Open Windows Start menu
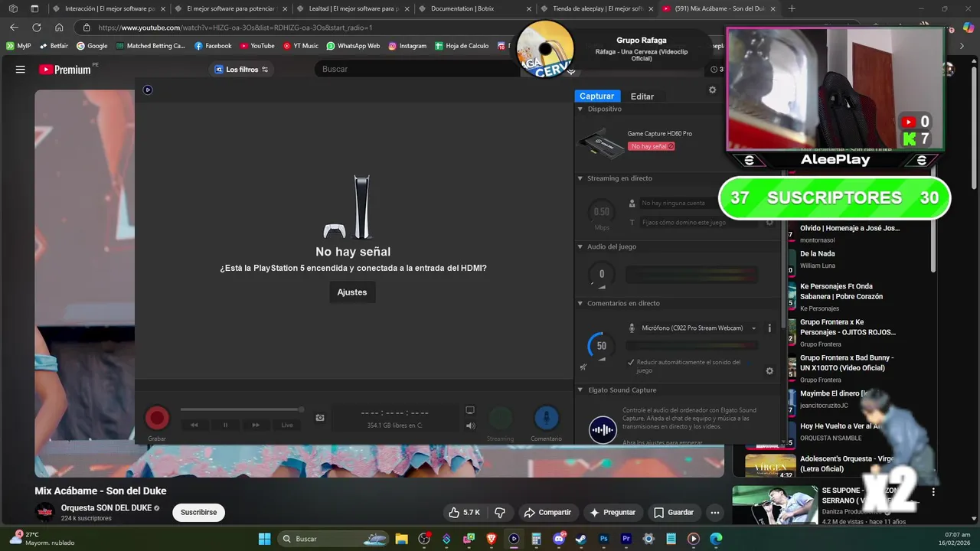 click(x=264, y=539)
